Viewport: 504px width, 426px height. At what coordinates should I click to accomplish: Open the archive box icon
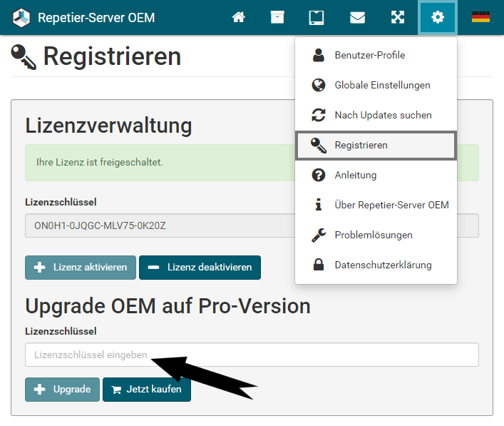tap(277, 17)
